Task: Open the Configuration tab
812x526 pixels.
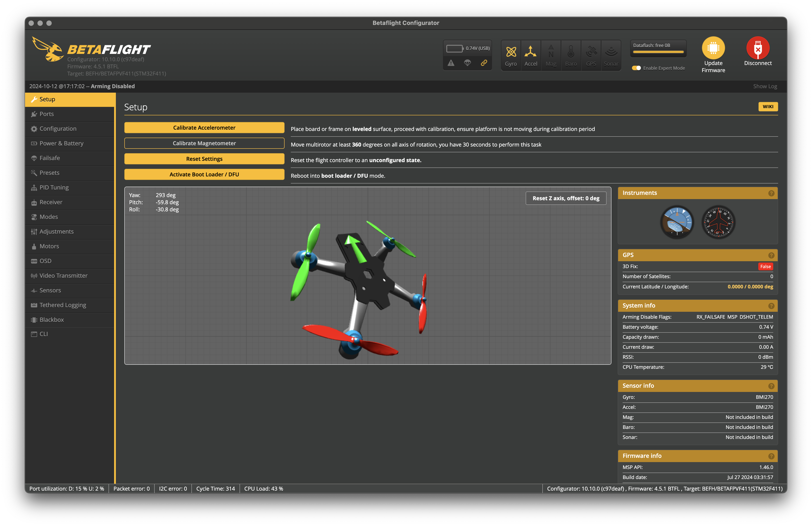Action: coord(70,128)
